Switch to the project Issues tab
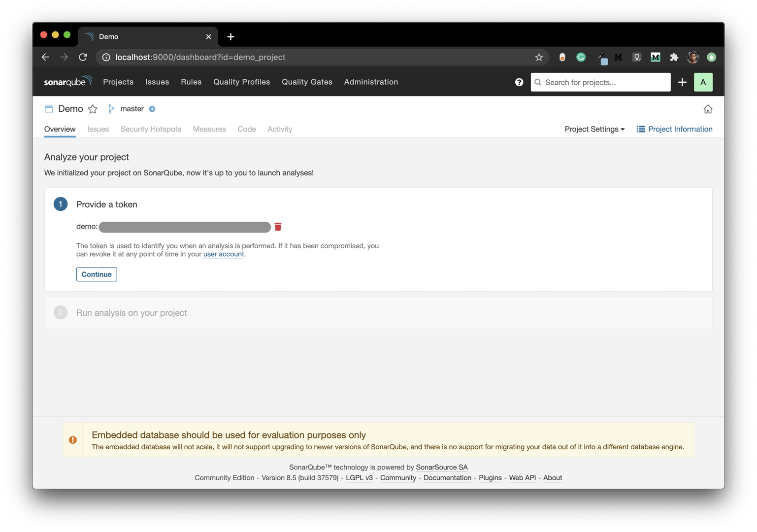757x532 pixels. (x=98, y=129)
